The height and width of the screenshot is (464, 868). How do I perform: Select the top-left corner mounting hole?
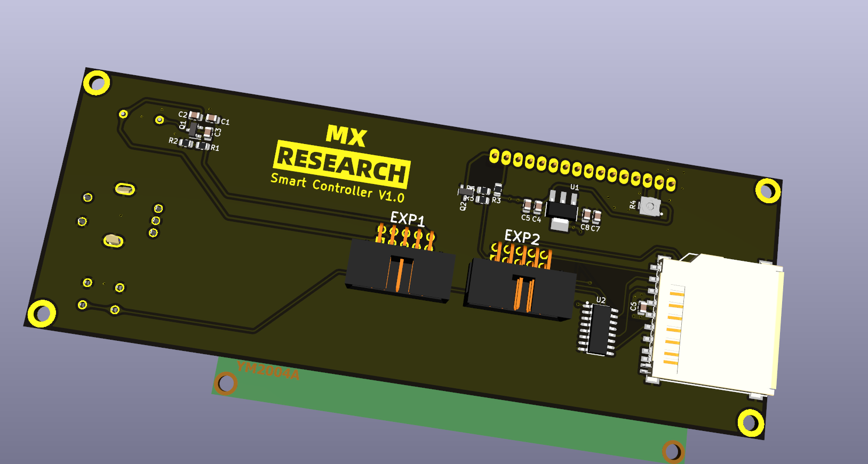(97, 83)
